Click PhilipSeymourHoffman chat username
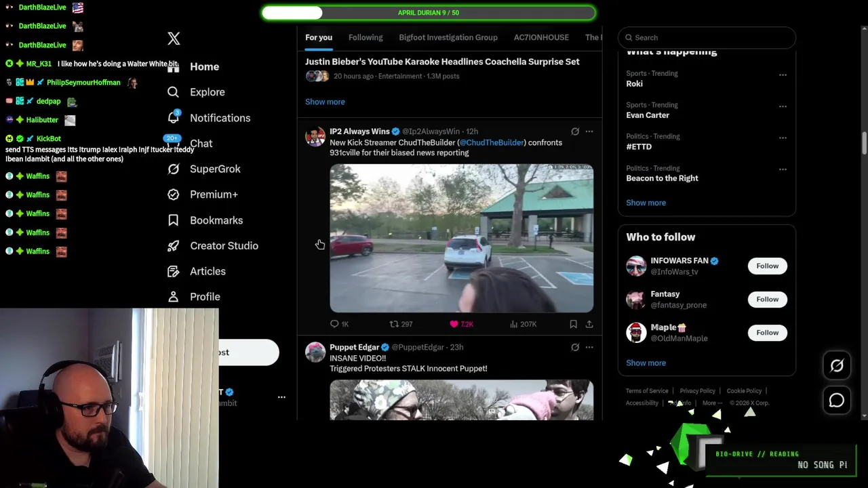Viewport: 868px width, 488px height. [x=83, y=83]
